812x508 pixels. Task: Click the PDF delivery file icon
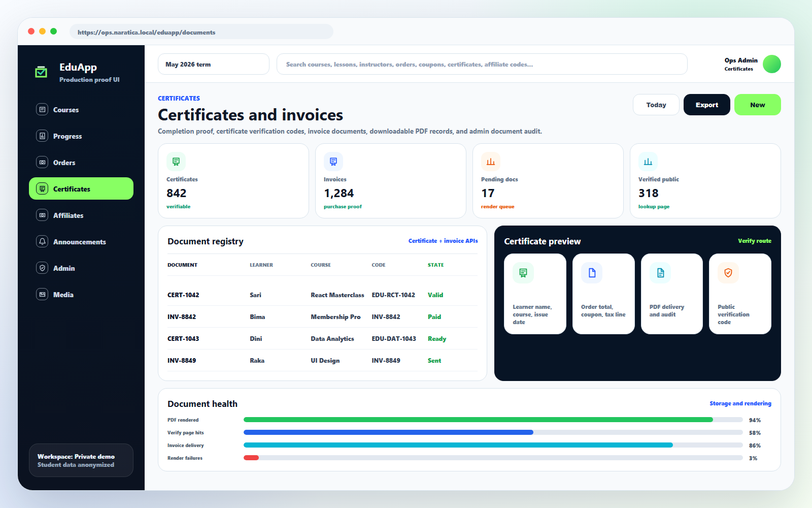(x=660, y=273)
